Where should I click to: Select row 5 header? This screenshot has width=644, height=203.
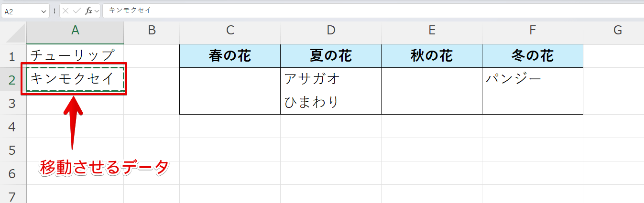pyautogui.click(x=13, y=150)
